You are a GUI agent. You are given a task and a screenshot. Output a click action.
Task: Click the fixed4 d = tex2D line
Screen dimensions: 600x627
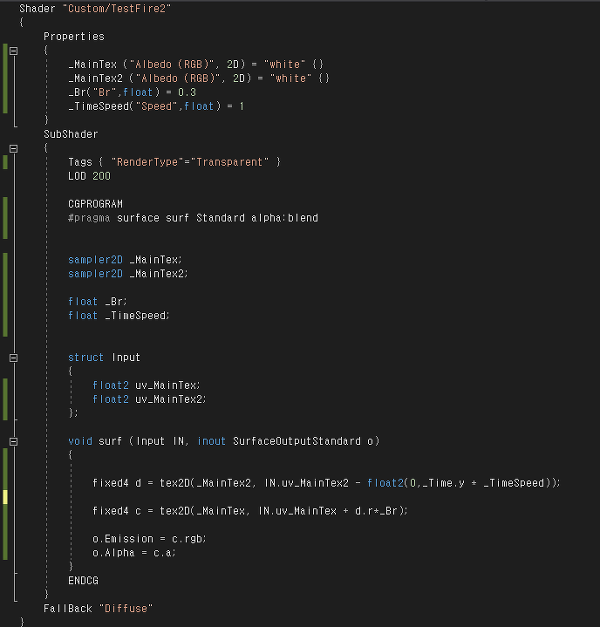point(326,483)
